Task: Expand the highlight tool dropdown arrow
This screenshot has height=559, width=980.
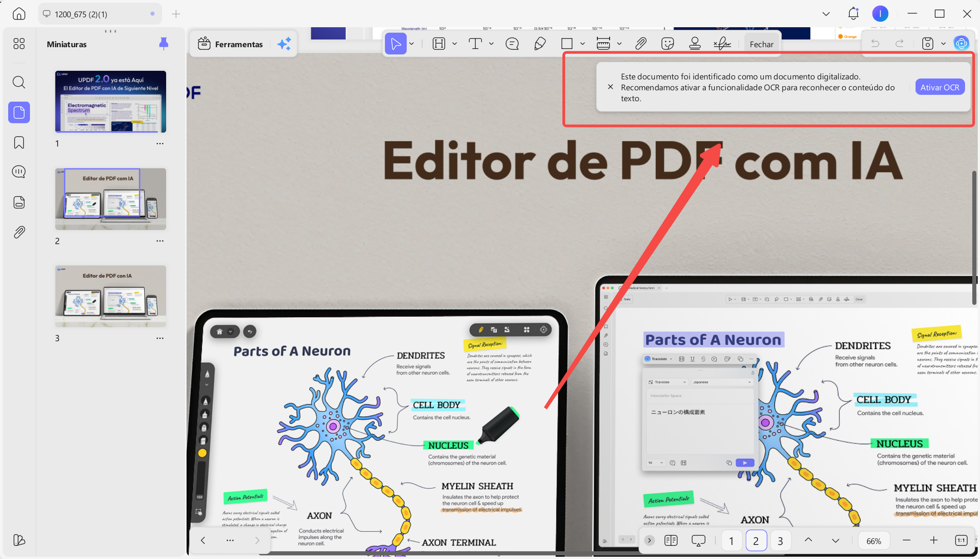Action: click(x=454, y=44)
